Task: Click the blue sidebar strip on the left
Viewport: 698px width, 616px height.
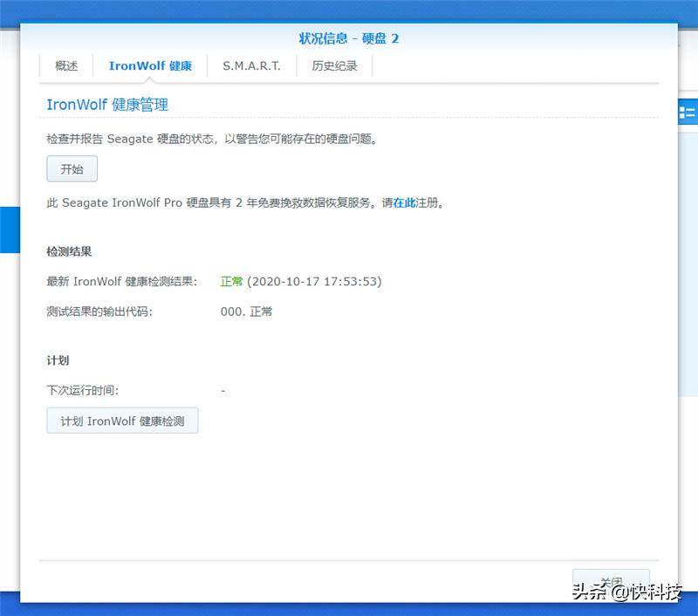Action: 10,227
